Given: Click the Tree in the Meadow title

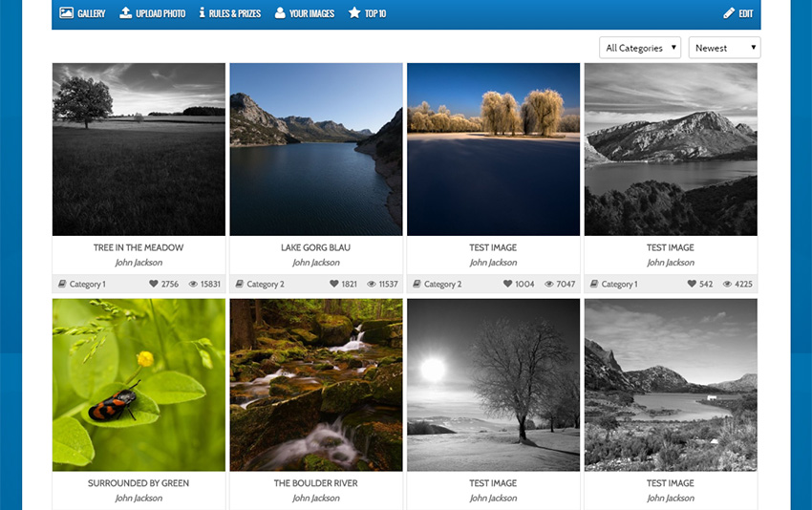Looking at the screenshot, I should 139,247.
